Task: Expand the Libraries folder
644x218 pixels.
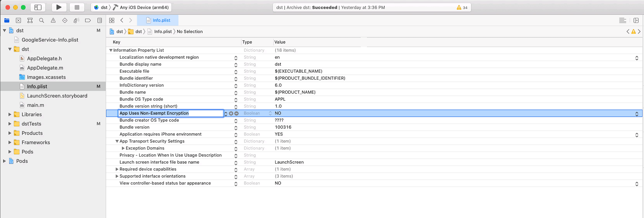Action: pos(10,115)
